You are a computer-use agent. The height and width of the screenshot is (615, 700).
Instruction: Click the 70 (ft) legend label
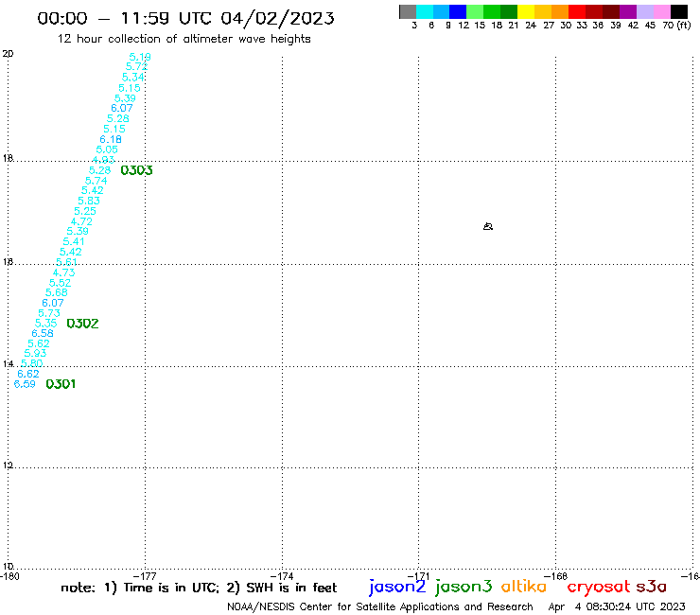pos(676,25)
